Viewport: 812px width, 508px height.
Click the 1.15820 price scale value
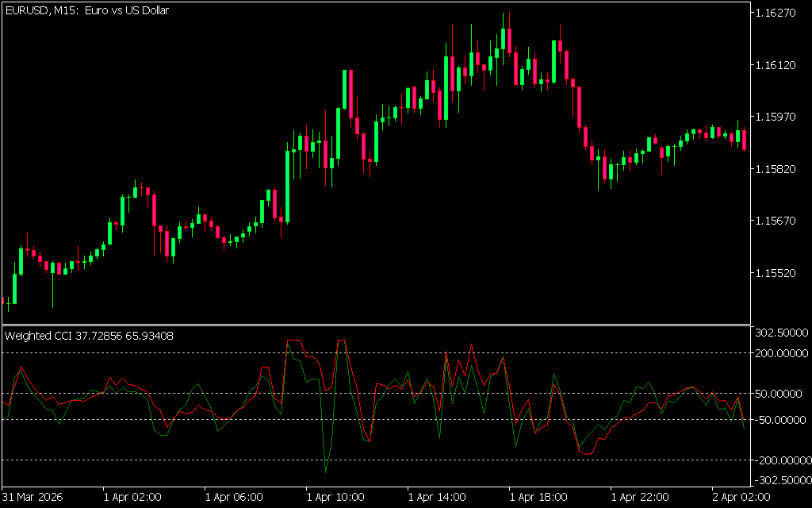(779, 169)
